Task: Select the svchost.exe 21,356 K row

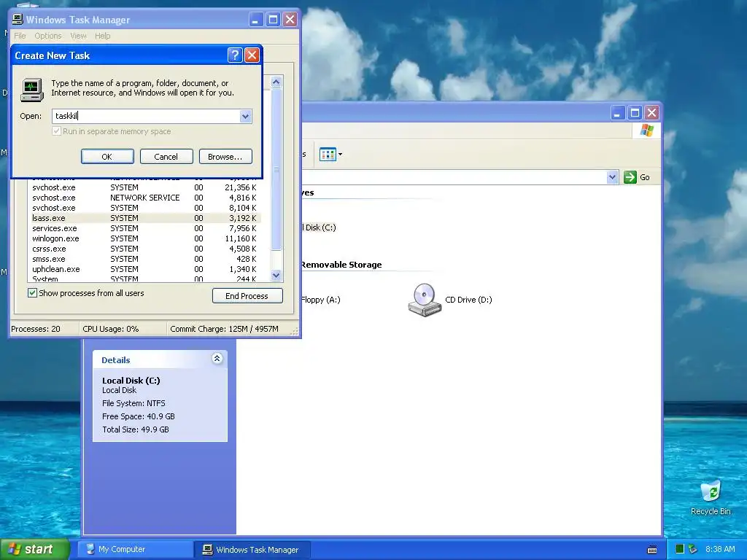Action: (144, 187)
